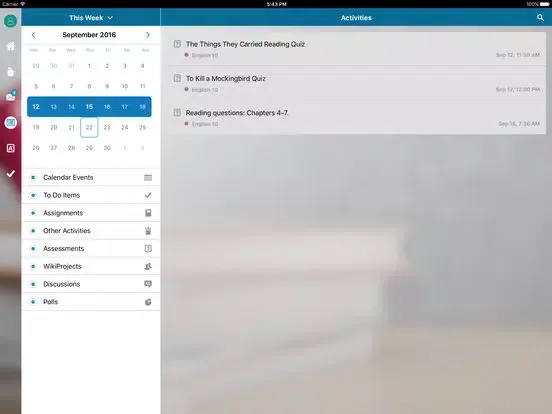Image resolution: width=552 pixels, height=414 pixels.
Task: Click red course dot under Reading questions
Action: tap(187, 124)
